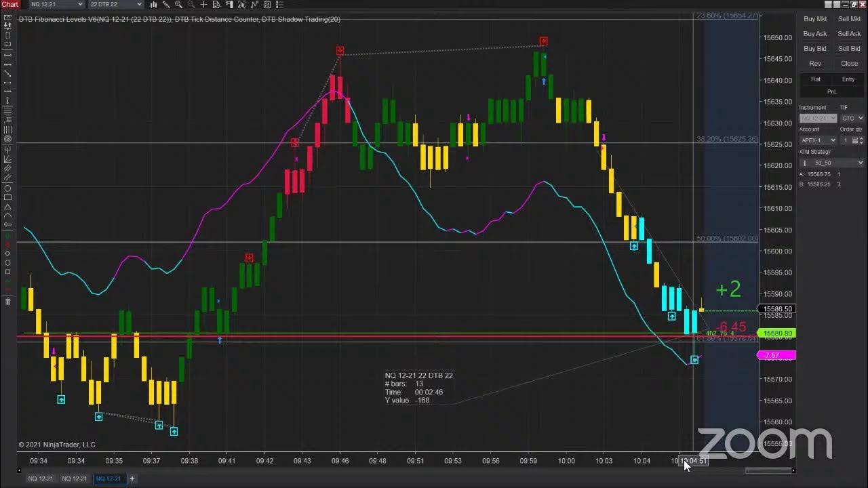Image resolution: width=868 pixels, height=488 pixels.
Task: Open Chart Trader Instrument dropdown
Action: pyautogui.click(x=817, y=118)
